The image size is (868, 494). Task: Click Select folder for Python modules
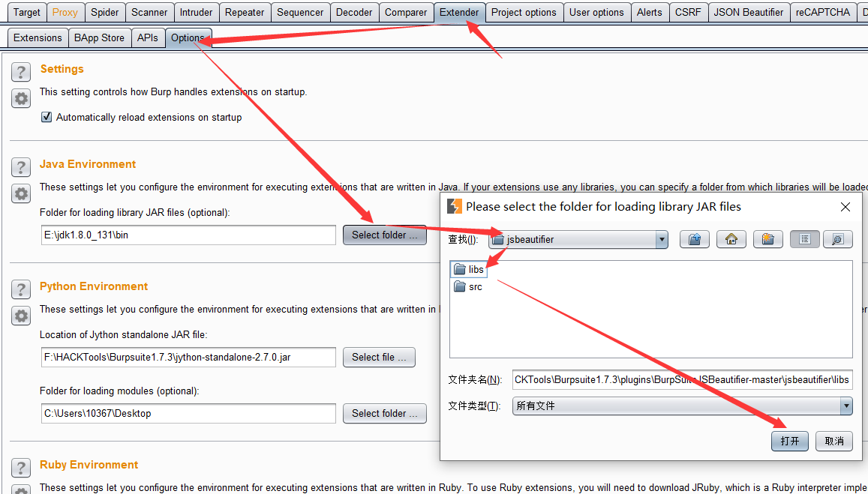tap(385, 413)
